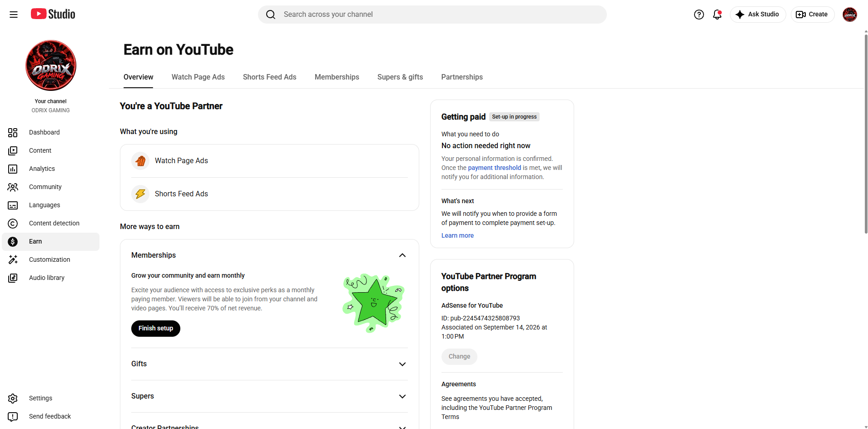Screen dimensions: 868x429
Task: Click the page vertical scrollbar
Action: pos(866,134)
